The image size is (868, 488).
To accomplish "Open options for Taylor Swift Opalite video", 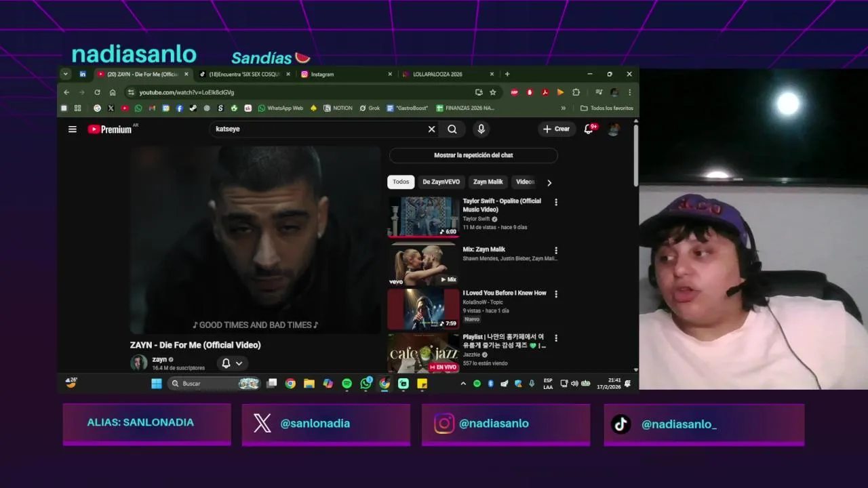I will 556,202.
